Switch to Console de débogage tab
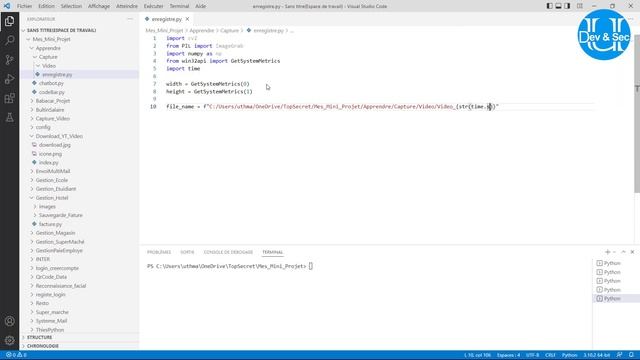Image resolution: width=640 pixels, height=360 pixels. tap(228, 252)
